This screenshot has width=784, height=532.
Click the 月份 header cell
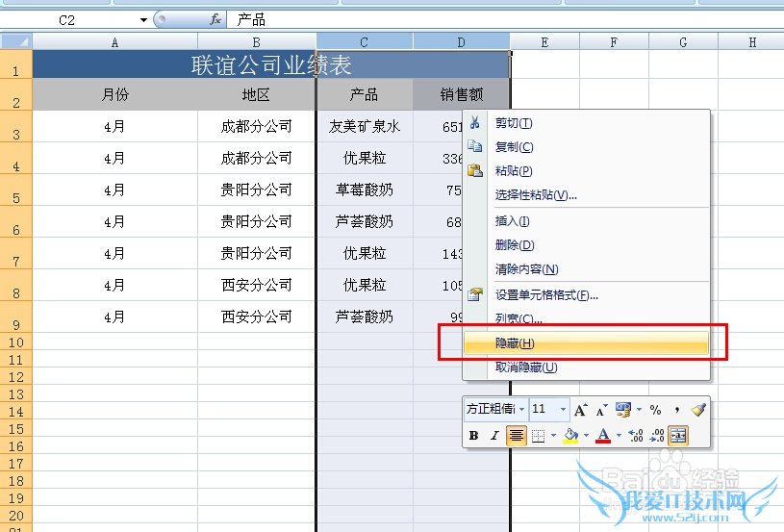point(115,94)
